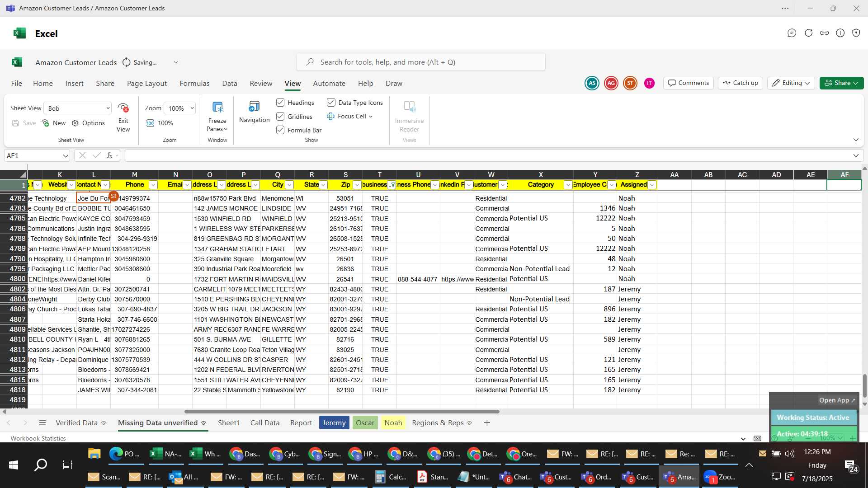Open the Zoom percentage dropdown
This screenshot has height=488, width=868.
pos(180,108)
